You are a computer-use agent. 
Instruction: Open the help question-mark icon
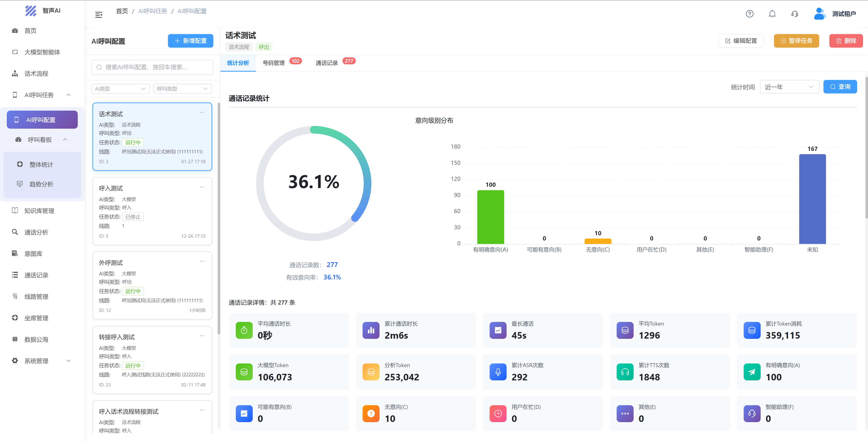[749, 14]
